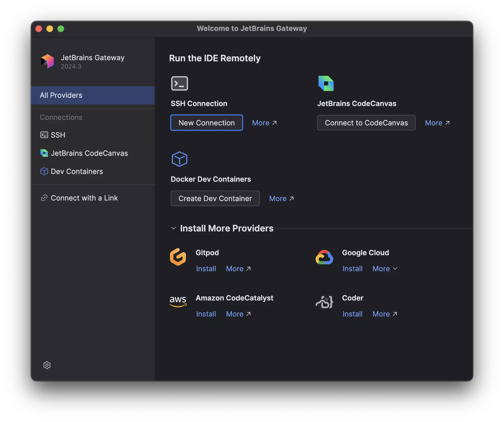The height and width of the screenshot is (422, 504).
Task: Open More link for Amazon CodeCatalyst
Action: [x=238, y=314]
